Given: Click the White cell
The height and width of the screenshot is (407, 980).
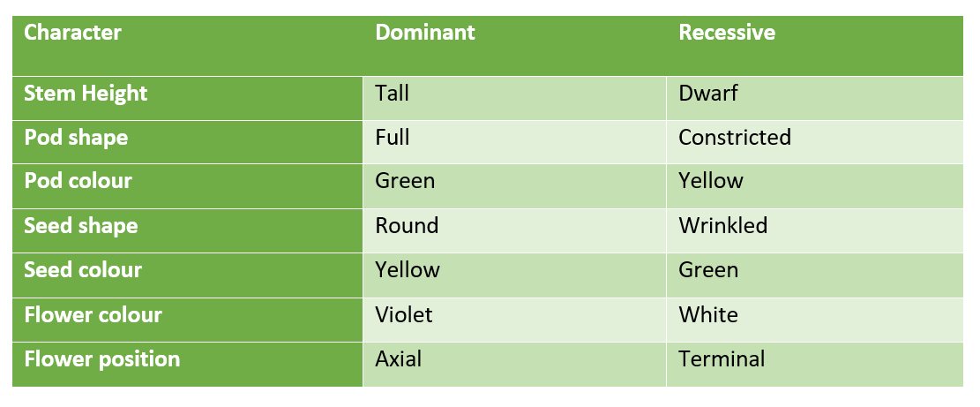Looking at the screenshot, I should [x=708, y=314].
